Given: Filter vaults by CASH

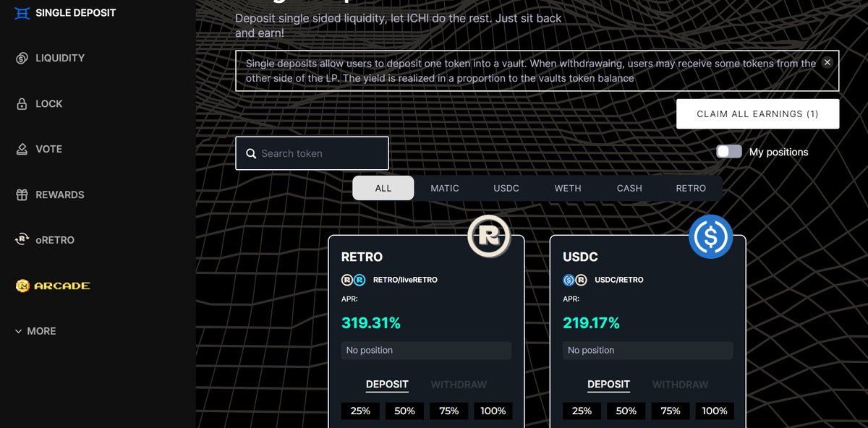Looking at the screenshot, I should pyautogui.click(x=629, y=188).
